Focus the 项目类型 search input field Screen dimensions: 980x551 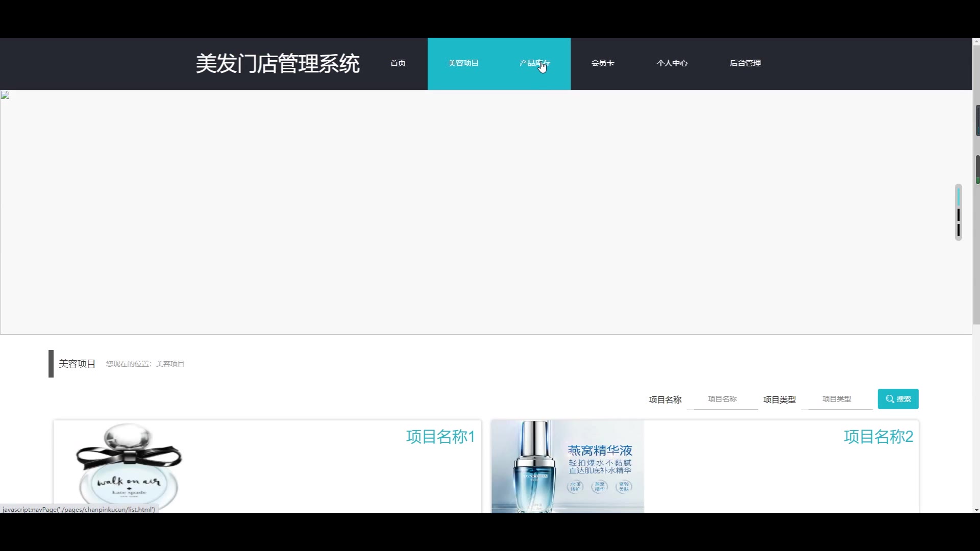click(836, 399)
